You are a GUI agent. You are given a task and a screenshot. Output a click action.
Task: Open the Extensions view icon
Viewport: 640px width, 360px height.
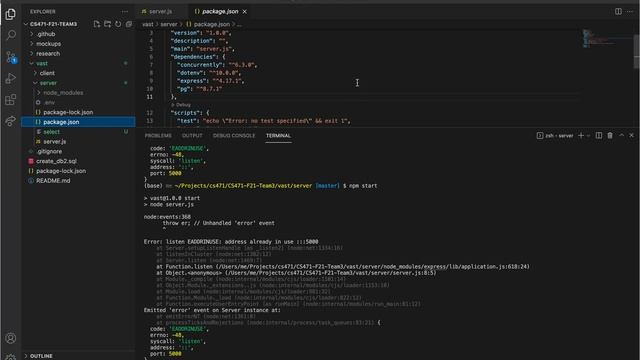[11, 100]
